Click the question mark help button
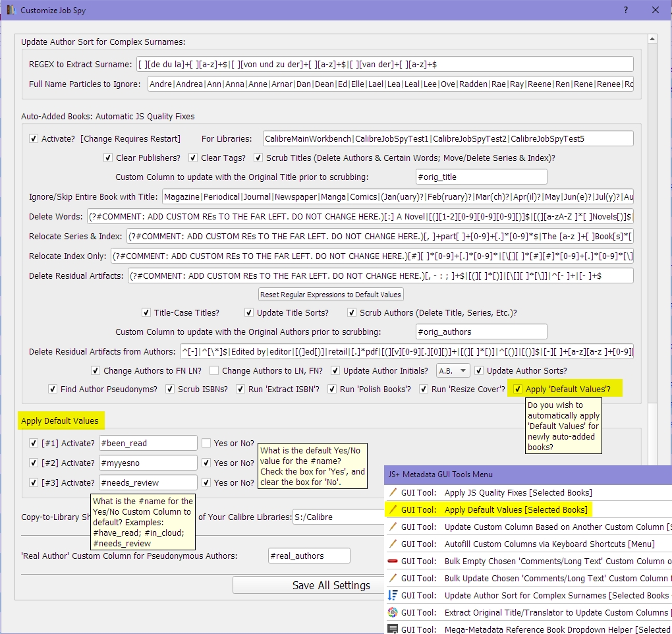The image size is (672, 634). [x=626, y=10]
